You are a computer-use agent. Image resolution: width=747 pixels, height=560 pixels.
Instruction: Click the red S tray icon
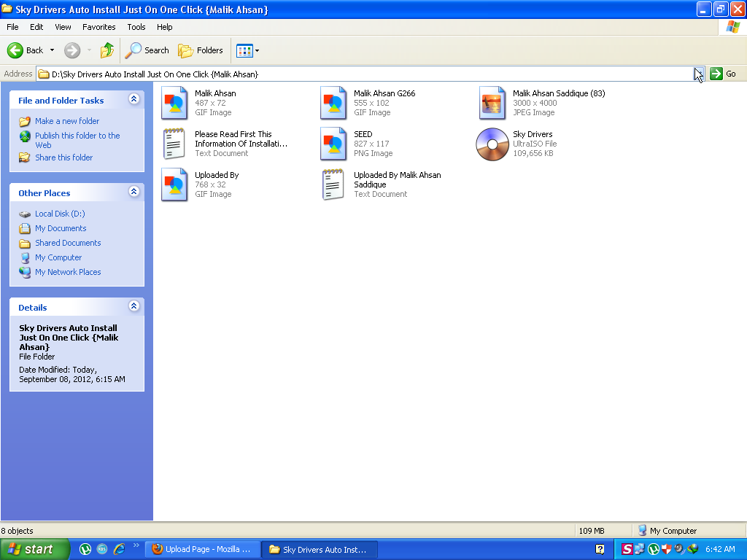(627, 549)
